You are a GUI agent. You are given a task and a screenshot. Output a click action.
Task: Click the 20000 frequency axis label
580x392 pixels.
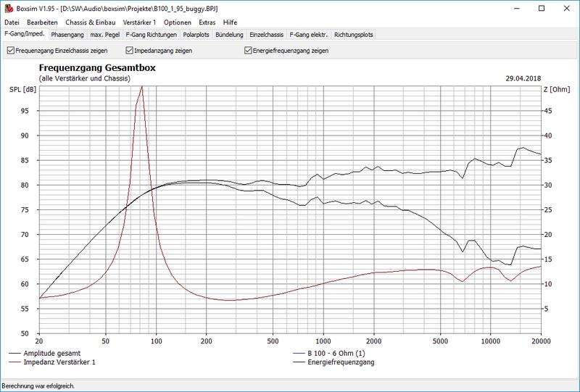point(541,341)
